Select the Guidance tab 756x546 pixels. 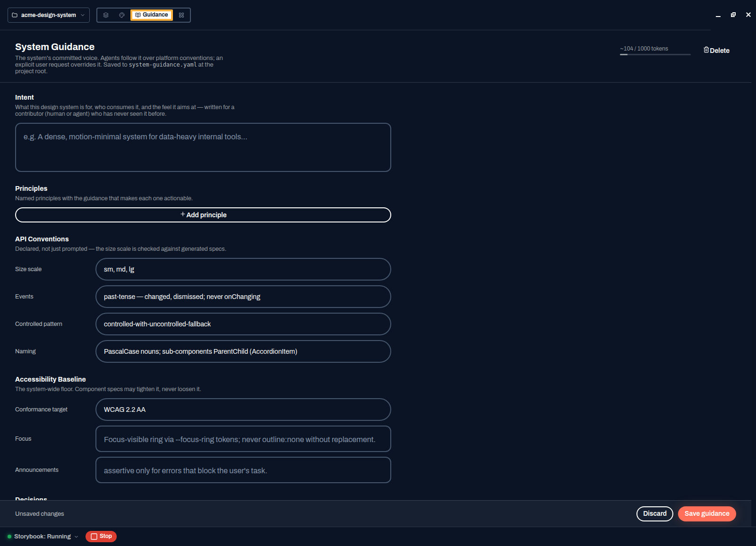click(x=152, y=15)
